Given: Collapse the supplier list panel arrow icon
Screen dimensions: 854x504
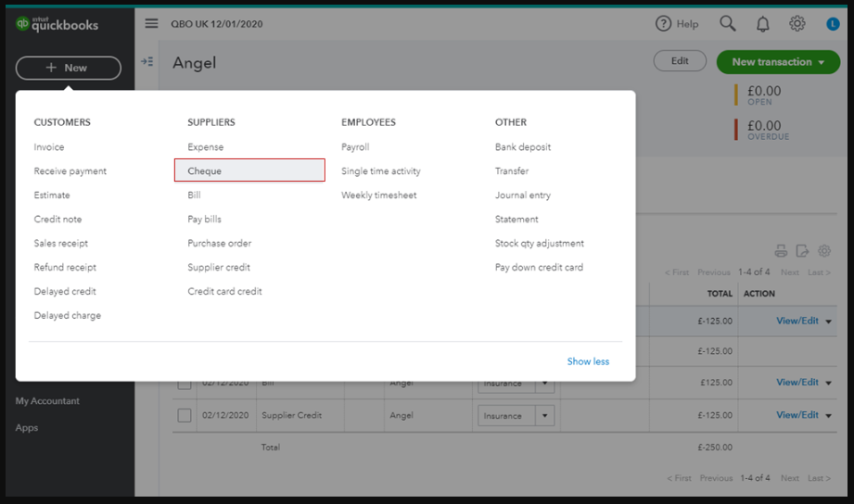Looking at the screenshot, I should click(147, 62).
